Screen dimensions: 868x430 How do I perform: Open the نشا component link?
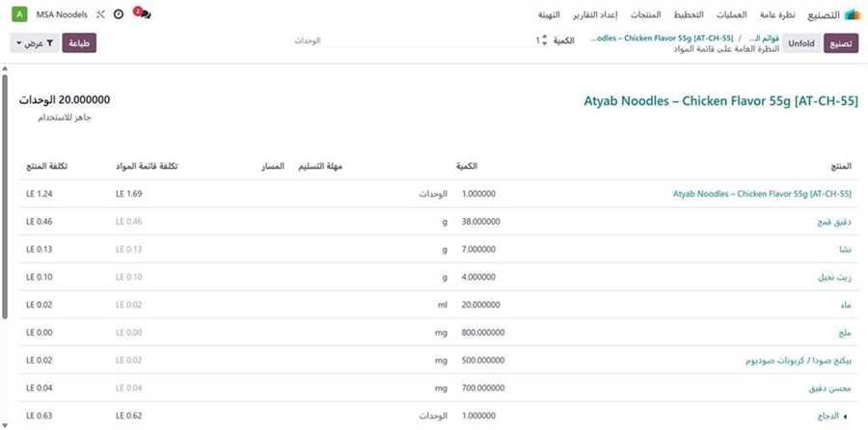point(845,250)
